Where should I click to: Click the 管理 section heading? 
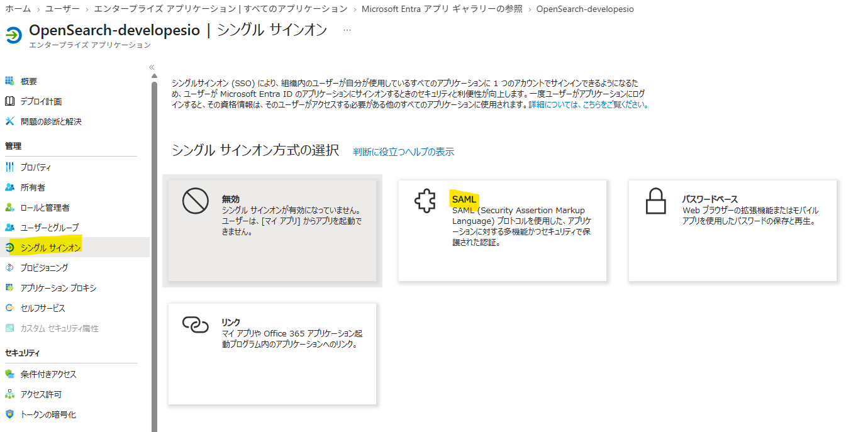pyautogui.click(x=13, y=146)
